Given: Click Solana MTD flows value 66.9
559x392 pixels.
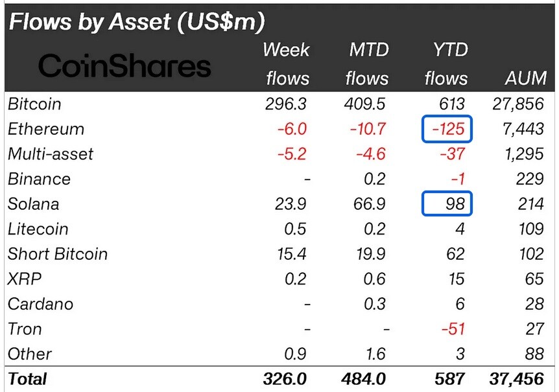Looking at the screenshot, I should (370, 204).
